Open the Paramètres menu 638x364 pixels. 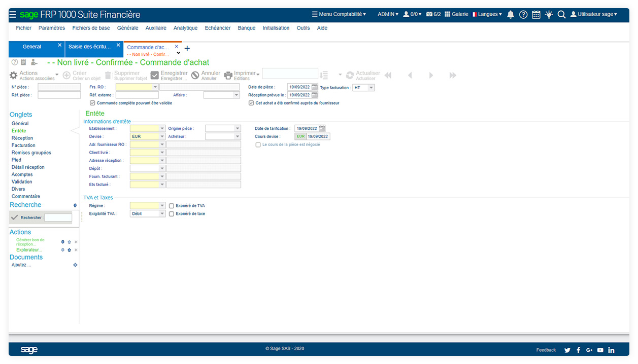click(x=52, y=28)
